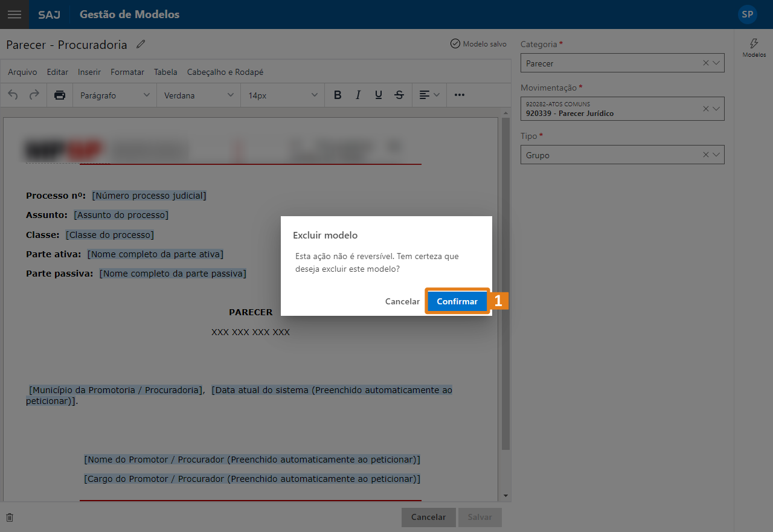Screen dimensions: 773x532
Task: Toggle underline formatting
Action: (x=379, y=95)
